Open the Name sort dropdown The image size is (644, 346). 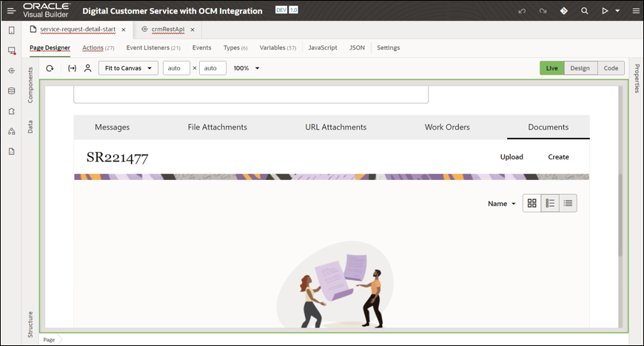point(501,204)
